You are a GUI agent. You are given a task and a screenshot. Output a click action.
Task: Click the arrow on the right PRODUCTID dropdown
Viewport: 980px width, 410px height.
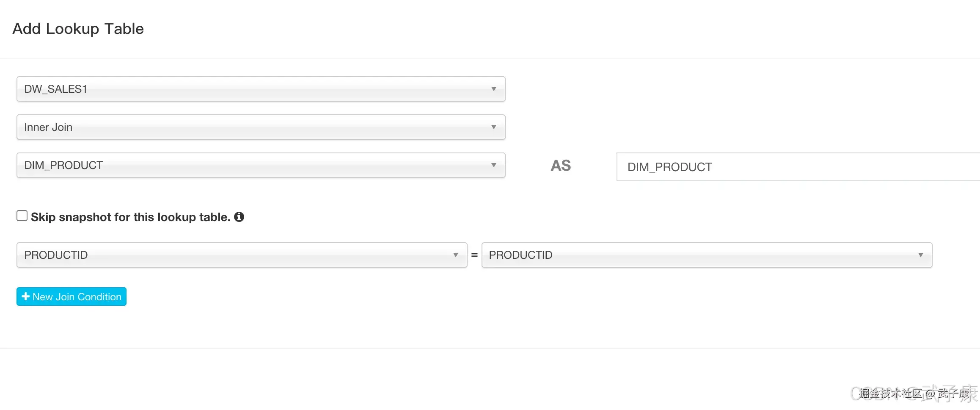coord(920,255)
